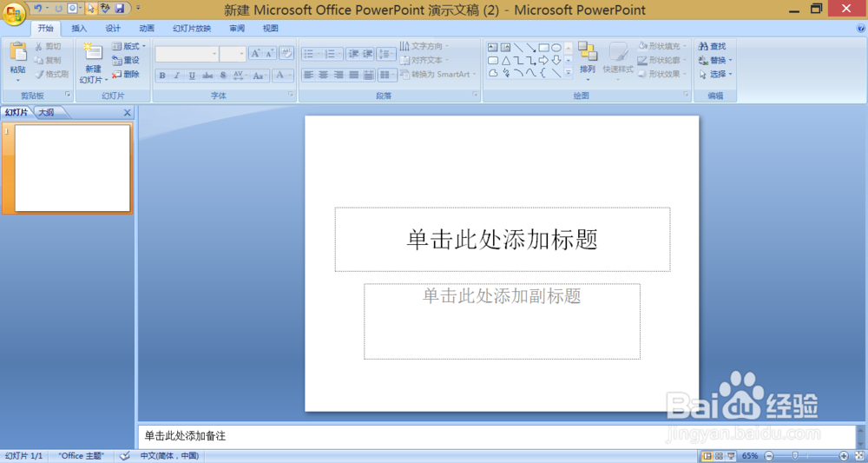Switch to the Design (设计) tab
868x463 pixels.
coord(113,29)
